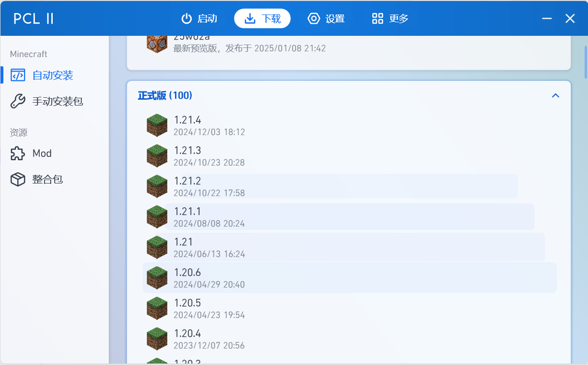Switch to the 设置 page

327,18
